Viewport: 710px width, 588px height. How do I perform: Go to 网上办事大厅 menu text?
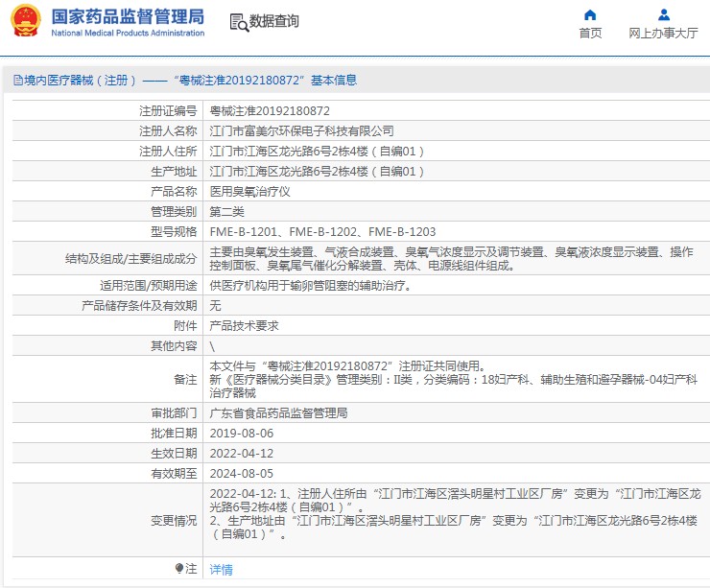coord(663,33)
